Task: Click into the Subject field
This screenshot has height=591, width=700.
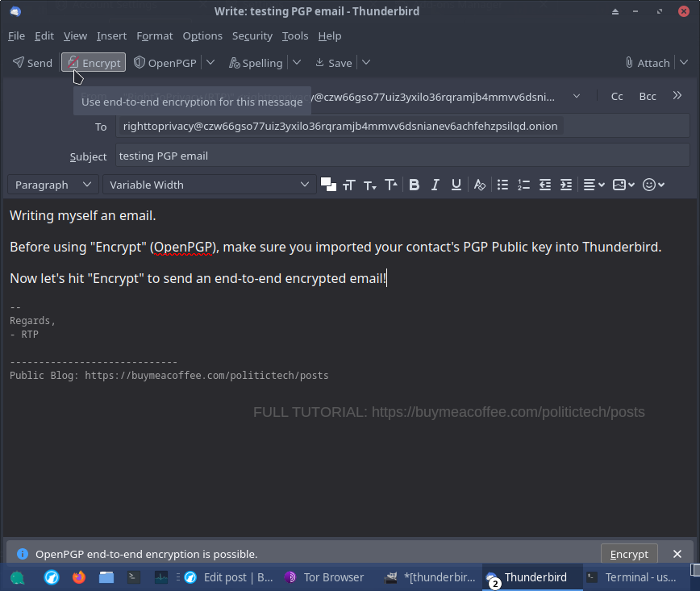Action: [x=402, y=156]
